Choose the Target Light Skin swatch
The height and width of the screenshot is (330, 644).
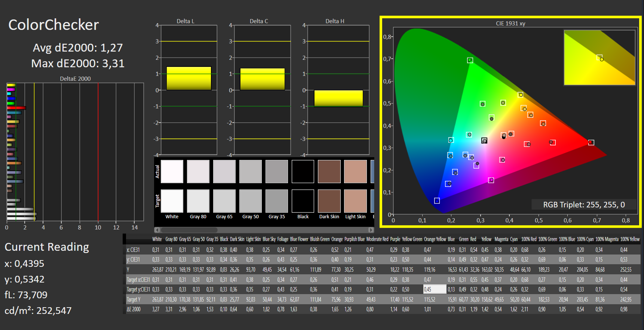click(x=355, y=201)
